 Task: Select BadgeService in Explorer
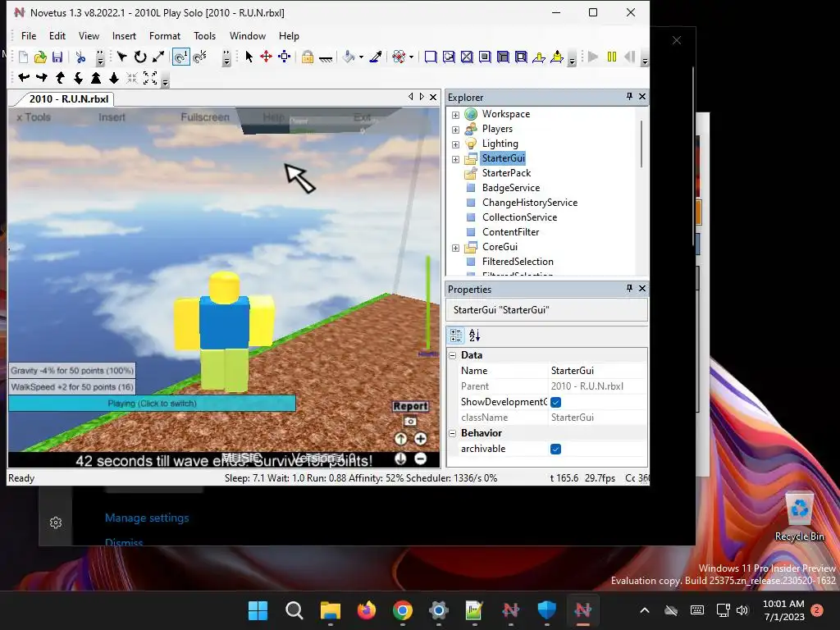coord(510,188)
